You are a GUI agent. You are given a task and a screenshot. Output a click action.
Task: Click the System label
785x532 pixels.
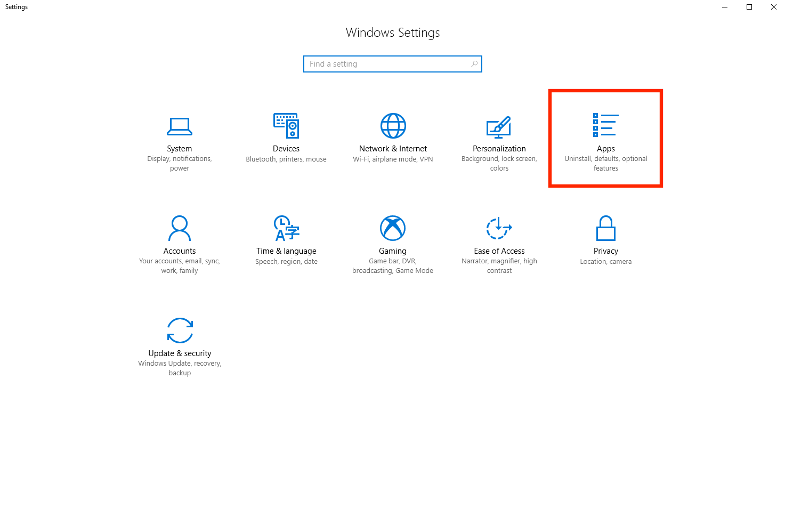180,149
